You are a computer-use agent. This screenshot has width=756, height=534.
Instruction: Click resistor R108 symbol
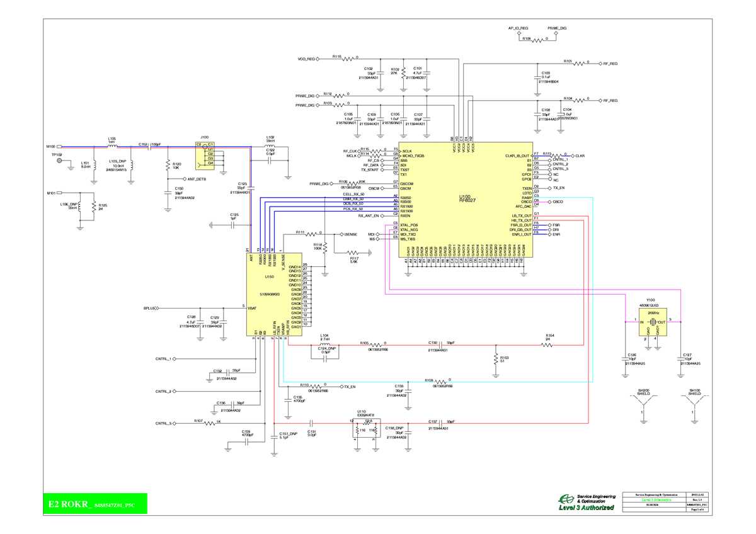(x=439, y=382)
